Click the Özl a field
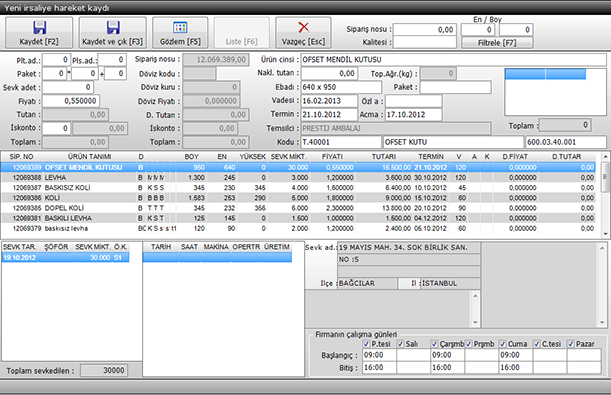Viewport: 611px width, 395px height. click(413, 101)
